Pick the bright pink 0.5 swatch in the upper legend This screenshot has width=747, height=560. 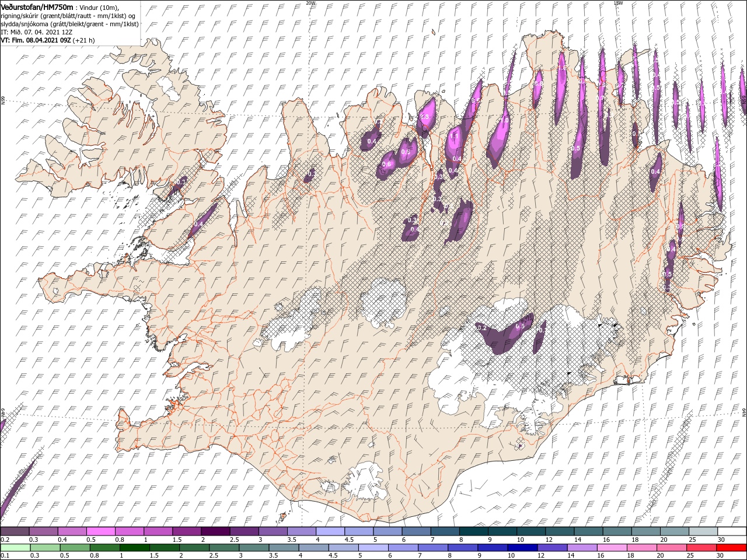coord(100,531)
